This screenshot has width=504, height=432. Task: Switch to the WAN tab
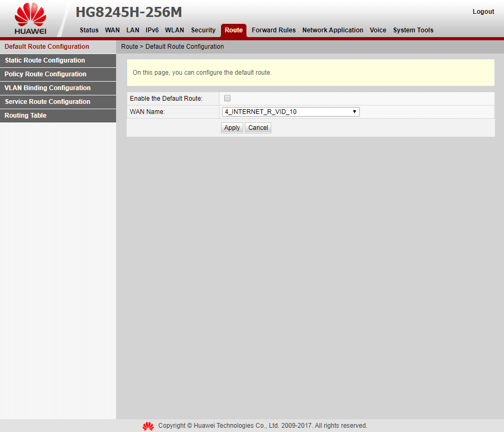[112, 30]
